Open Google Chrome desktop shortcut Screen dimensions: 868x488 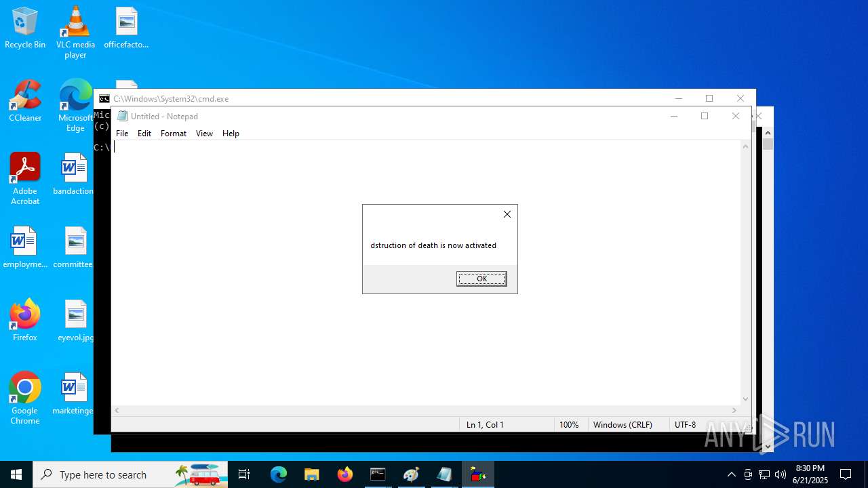[25, 399]
